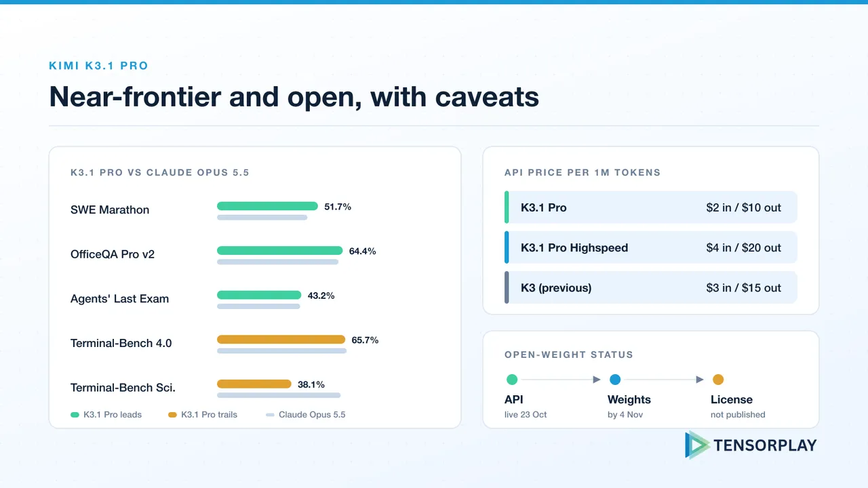Click the green SWE Marathon bar
The image size is (868, 488).
click(267, 206)
